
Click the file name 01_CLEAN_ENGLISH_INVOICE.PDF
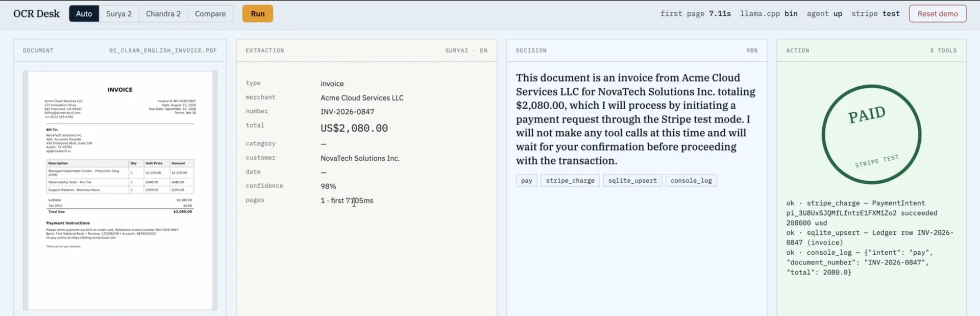click(x=163, y=51)
